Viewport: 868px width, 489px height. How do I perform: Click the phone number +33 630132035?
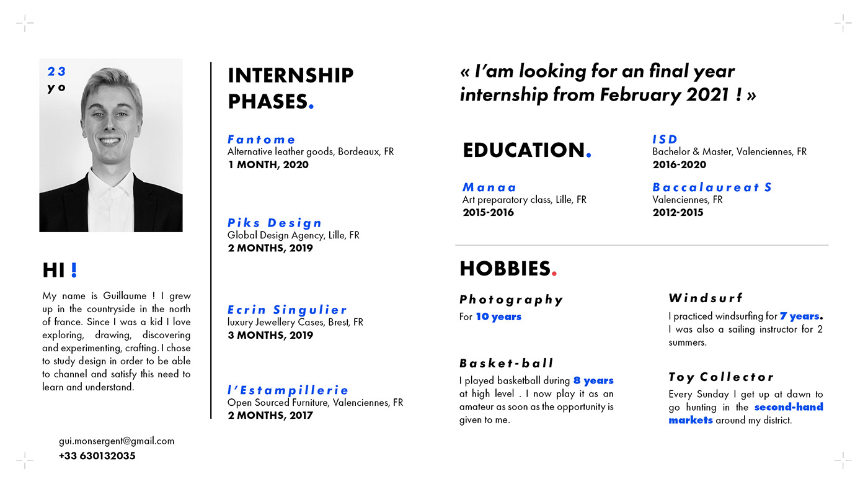(97, 456)
